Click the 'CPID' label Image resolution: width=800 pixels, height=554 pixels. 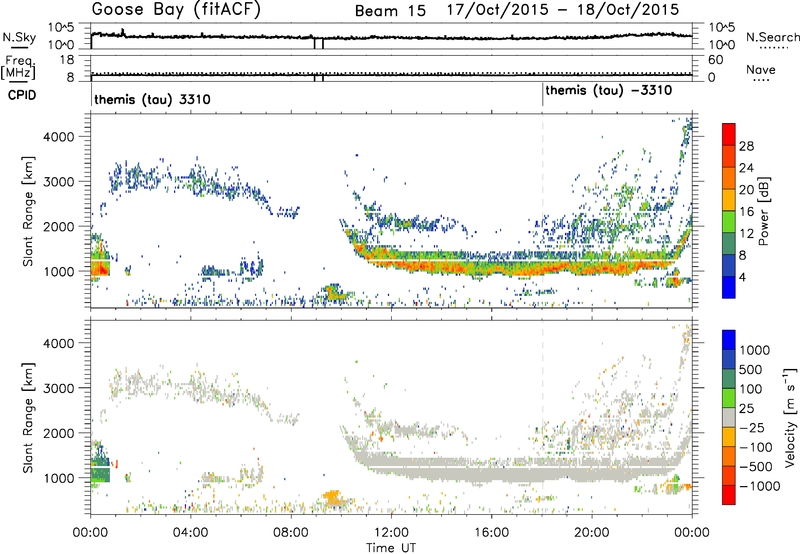pyautogui.click(x=22, y=95)
